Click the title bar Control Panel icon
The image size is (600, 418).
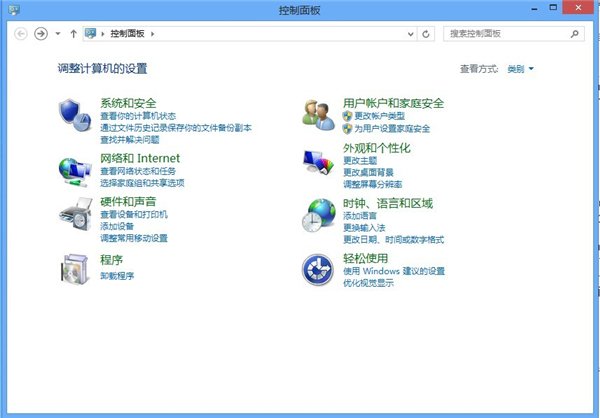point(14,10)
